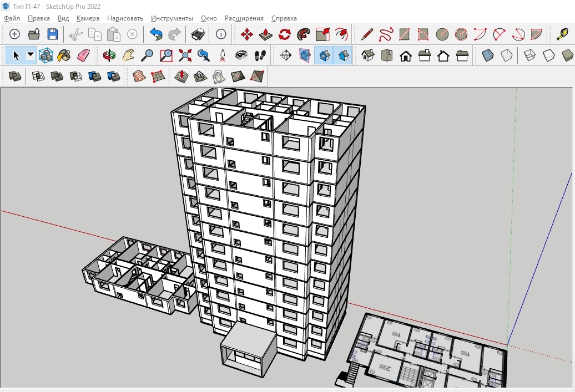The image size is (575, 392).
Task: Open Model Info via the i icon
Action: (x=221, y=34)
